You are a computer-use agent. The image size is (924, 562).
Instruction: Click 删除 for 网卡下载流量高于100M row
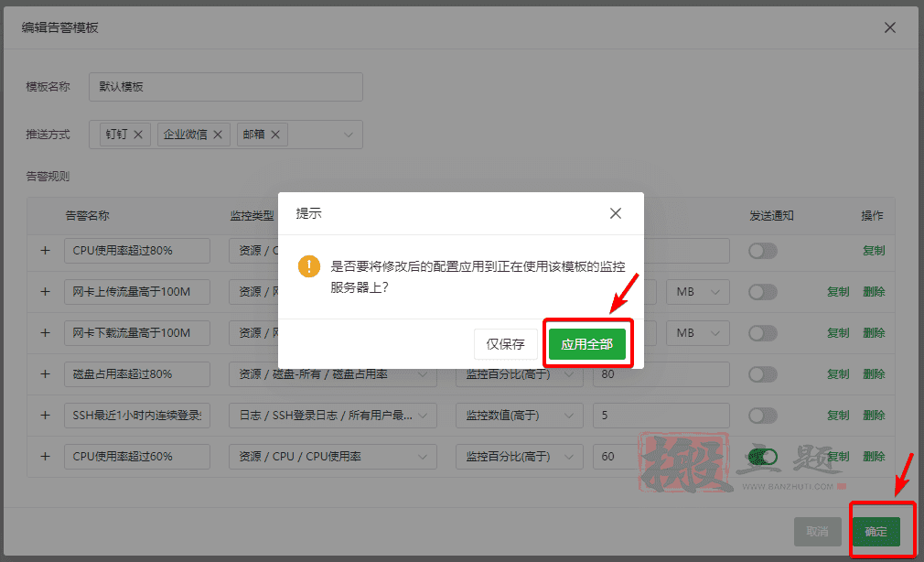(x=874, y=333)
